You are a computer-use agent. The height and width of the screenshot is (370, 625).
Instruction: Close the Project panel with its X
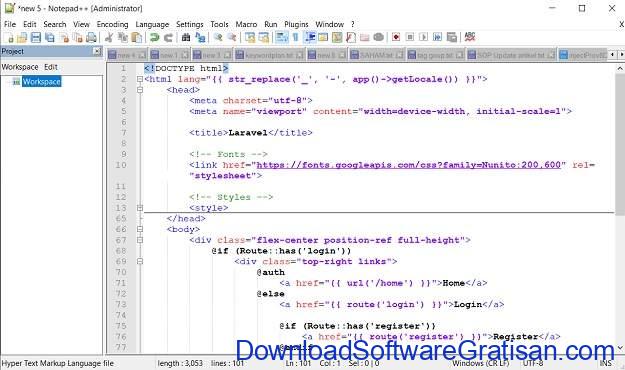pos(97,51)
